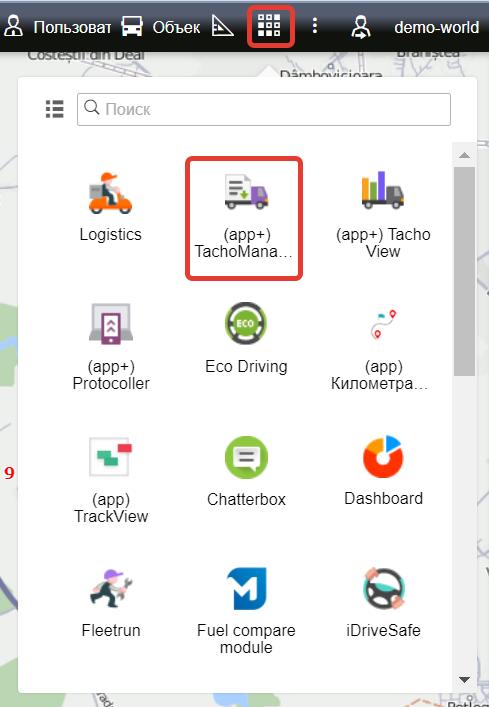Open the (app+) Tacho View app
The height and width of the screenshot is (707, 489).
click(383, 215)
